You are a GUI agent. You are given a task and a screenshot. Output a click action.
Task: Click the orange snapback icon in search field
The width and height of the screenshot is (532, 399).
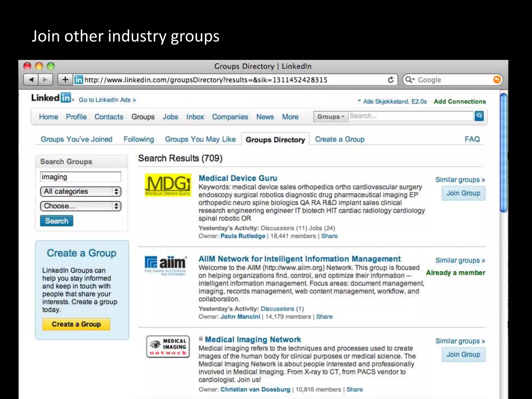coord(497,79)
